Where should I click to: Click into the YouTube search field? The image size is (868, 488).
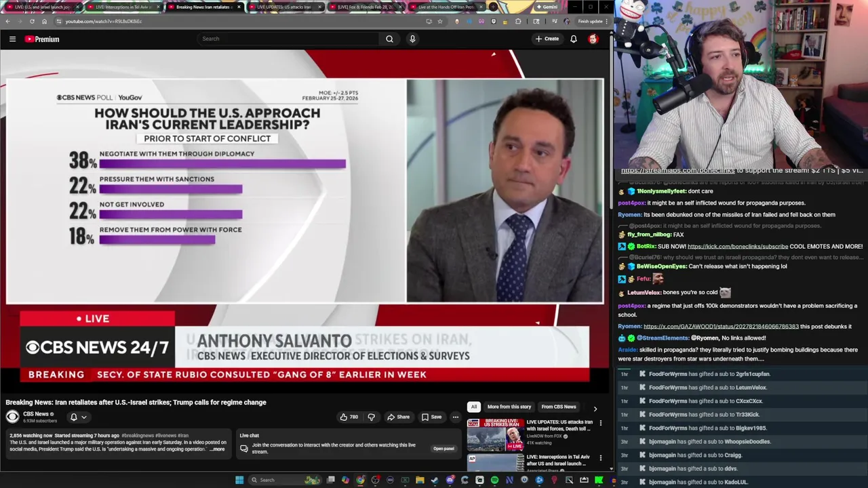(x=288, y=39)
